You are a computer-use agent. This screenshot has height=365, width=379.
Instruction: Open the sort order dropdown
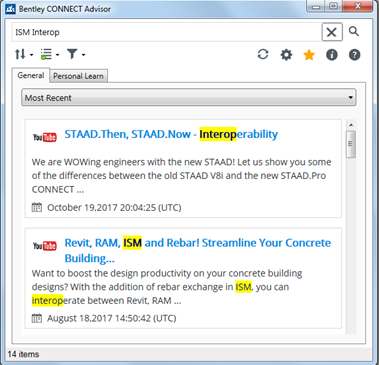tap(24, 54)
